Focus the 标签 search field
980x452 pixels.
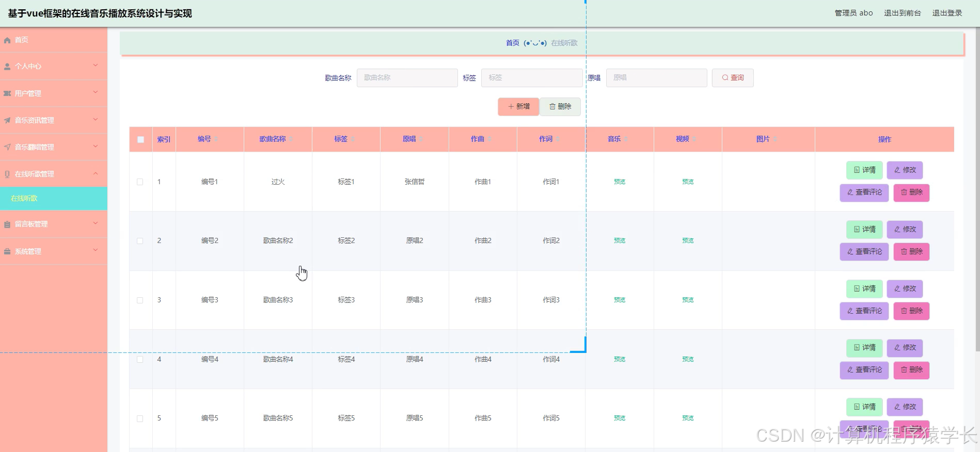tap(532, 78)
